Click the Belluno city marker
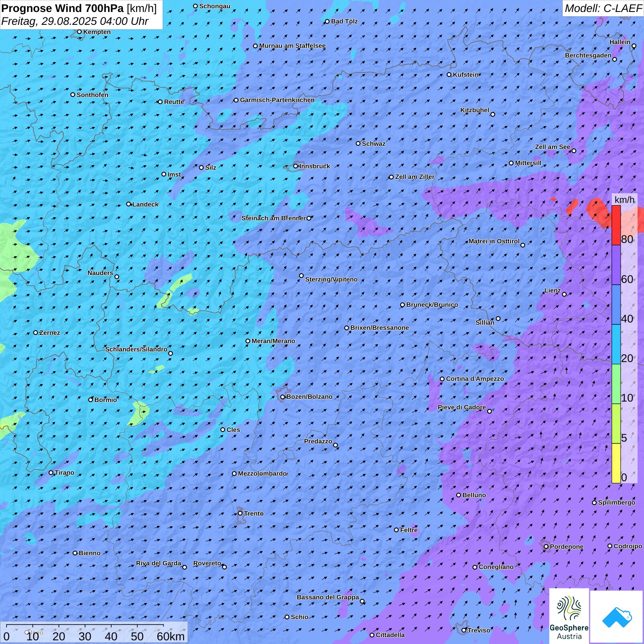The height and width of the screenshot is (644, 644). click(459, 495)
